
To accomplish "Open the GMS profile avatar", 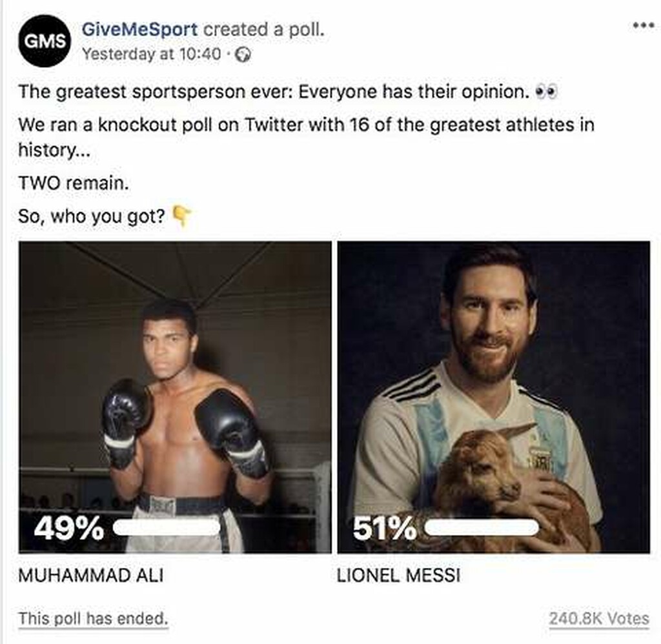I will click(x=45, y=41).
